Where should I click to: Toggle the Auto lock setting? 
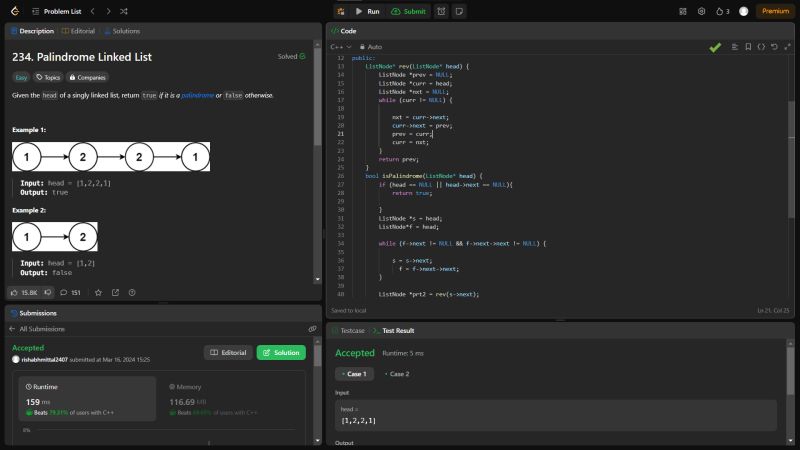pyautogui.click(x=371, y=47)
